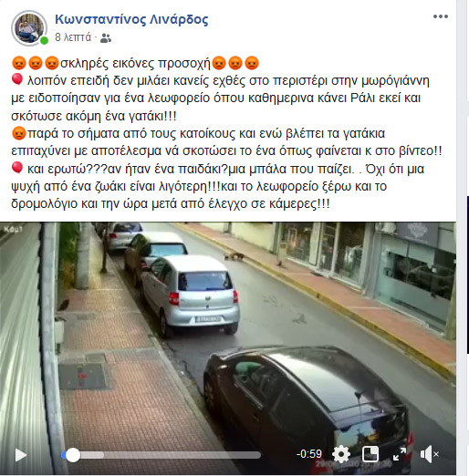Viewport: 469px width, 476px height.
Task: Click angry emoji before "παρά το σήματα"
Action: (x=19, y=133)
